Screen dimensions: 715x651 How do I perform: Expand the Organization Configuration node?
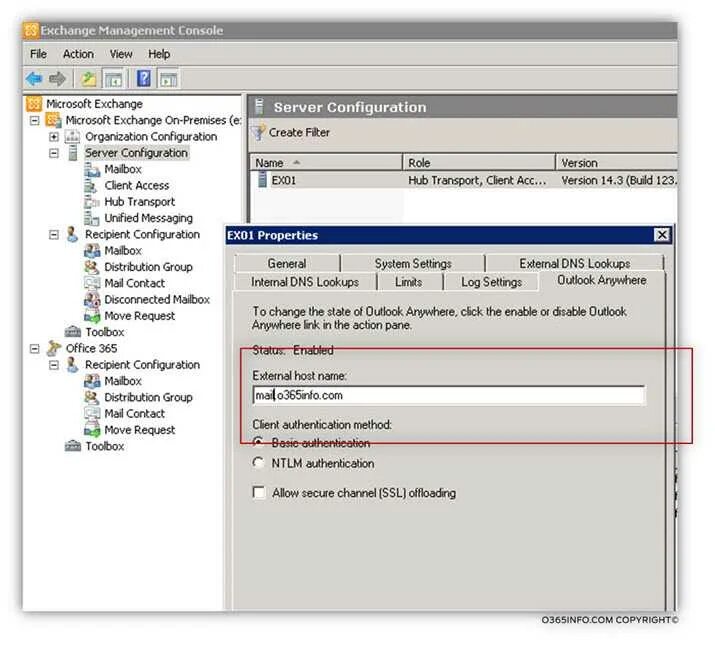coord(54,137)
